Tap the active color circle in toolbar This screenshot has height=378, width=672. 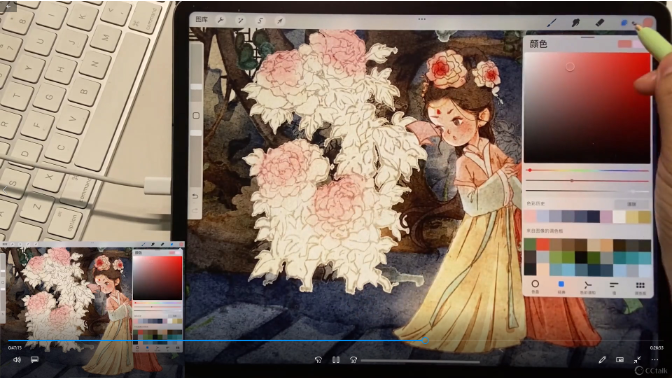pos(648,23)
